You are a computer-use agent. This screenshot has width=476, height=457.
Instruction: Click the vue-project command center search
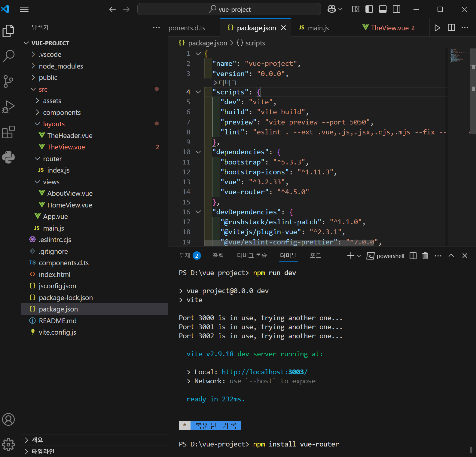[229, 9]
